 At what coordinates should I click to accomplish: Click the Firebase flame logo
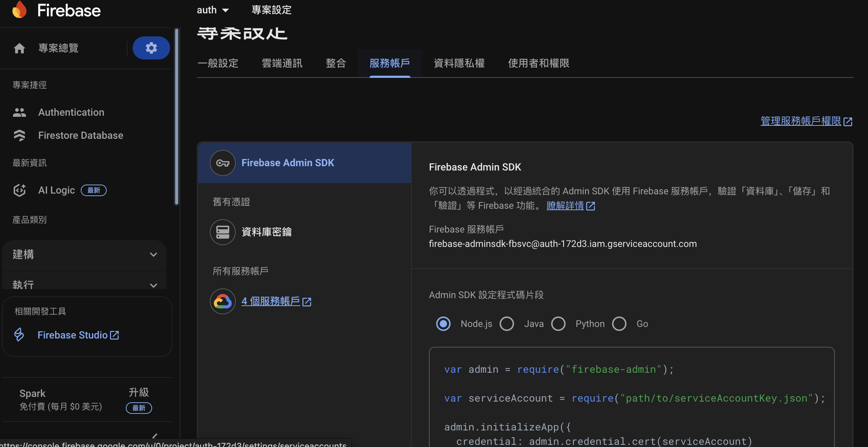point(19,10)
